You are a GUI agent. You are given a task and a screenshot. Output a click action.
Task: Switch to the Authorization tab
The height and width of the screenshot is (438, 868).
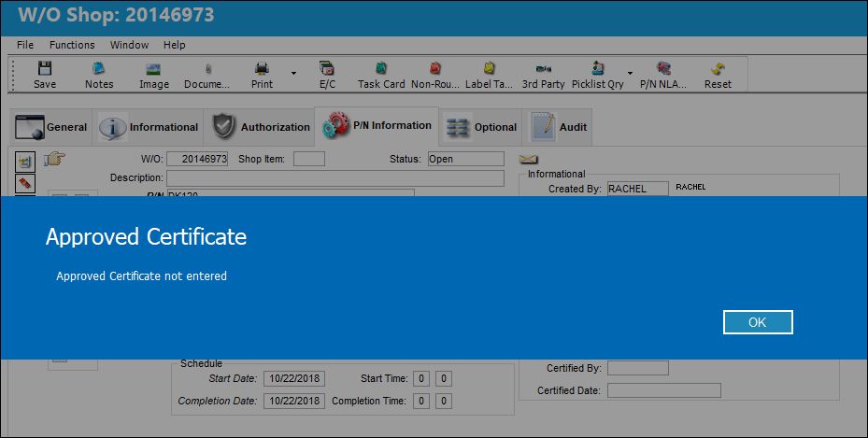(x=262, y=127)
